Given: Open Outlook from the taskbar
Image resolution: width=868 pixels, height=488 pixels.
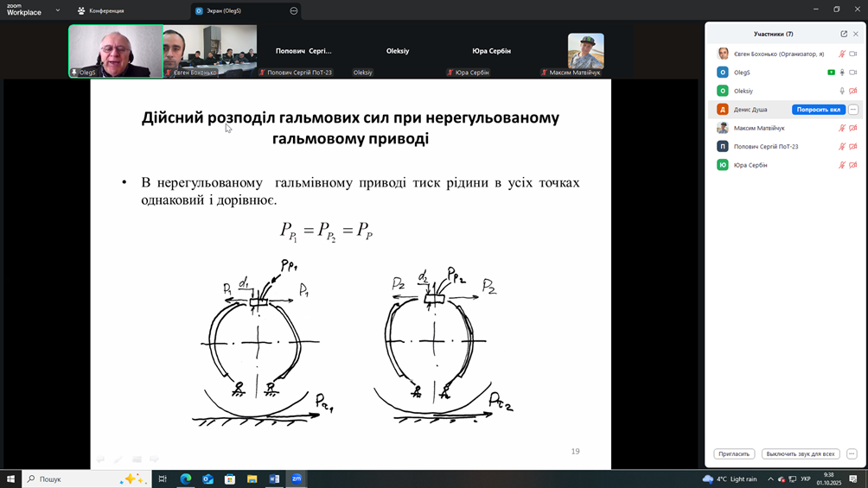Looking at the screenshot, I should tap(207, 478).
